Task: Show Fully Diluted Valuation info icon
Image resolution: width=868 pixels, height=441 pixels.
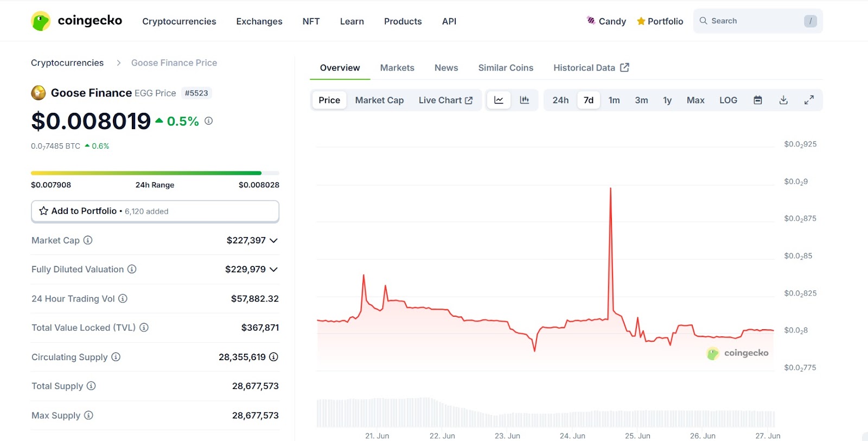Action: click(132, 269)
